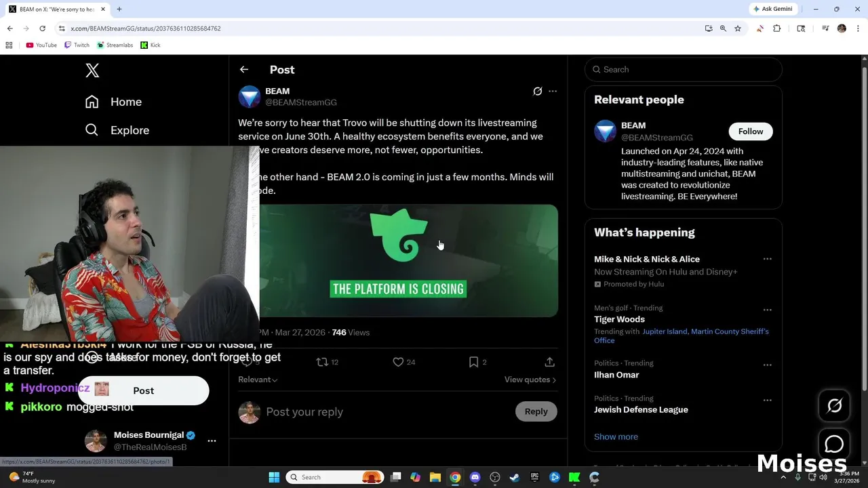Click Show more under What's happening

click(x=616, y=436)
